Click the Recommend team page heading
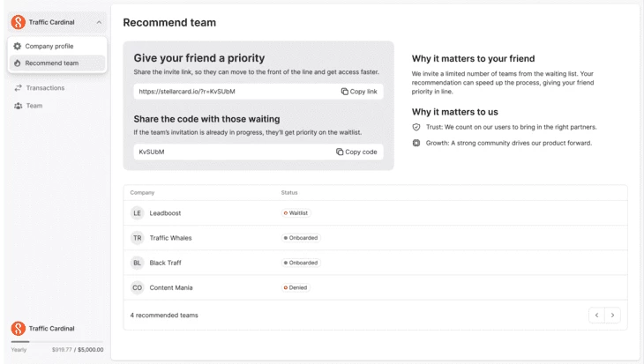 click(x=169, y=23)
